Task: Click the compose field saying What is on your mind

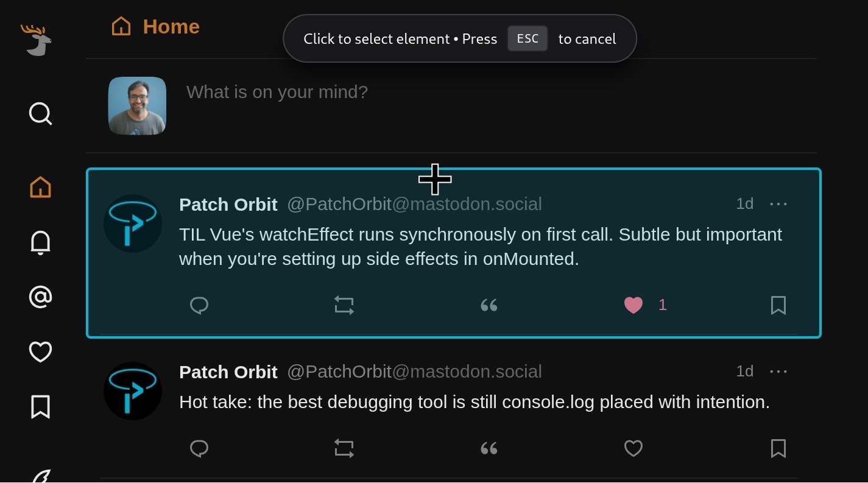Action: pyautogui.click(x=277, y=92)
